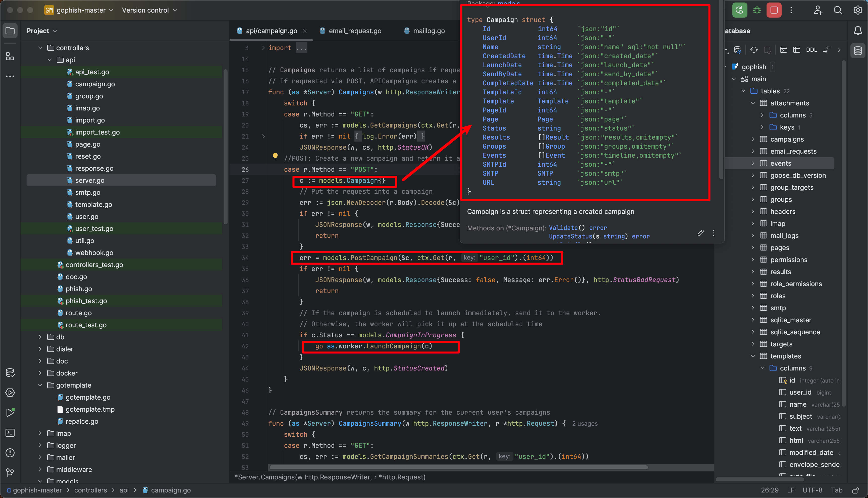Unfold the import block on line 3
This screenshot has height=498, width=868.
click(x=263, y=48)
